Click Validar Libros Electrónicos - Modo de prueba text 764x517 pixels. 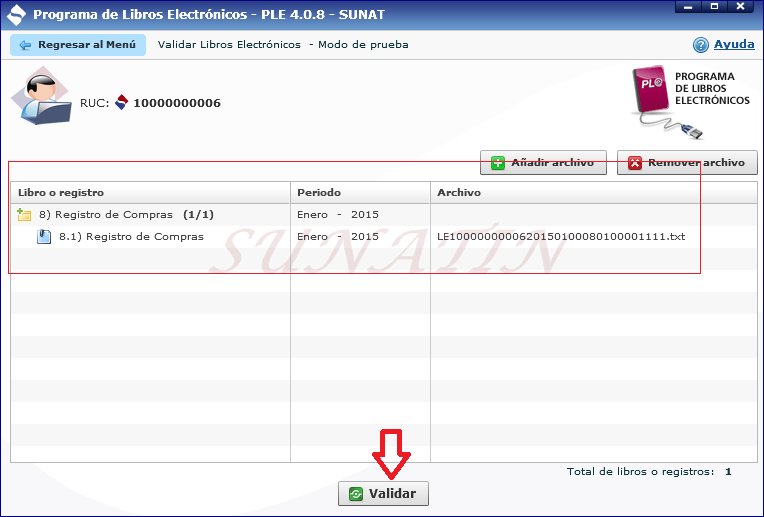point(283,45)
